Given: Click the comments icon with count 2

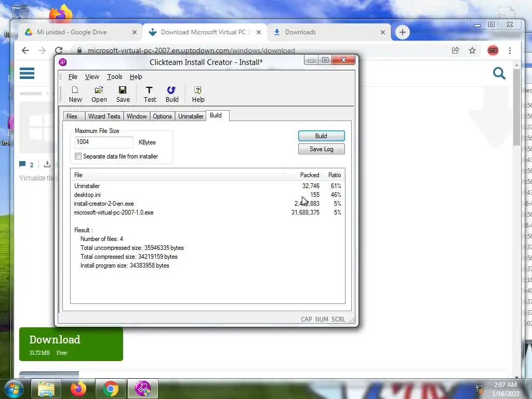Looking at the screenshot, I should coord(22,165).
